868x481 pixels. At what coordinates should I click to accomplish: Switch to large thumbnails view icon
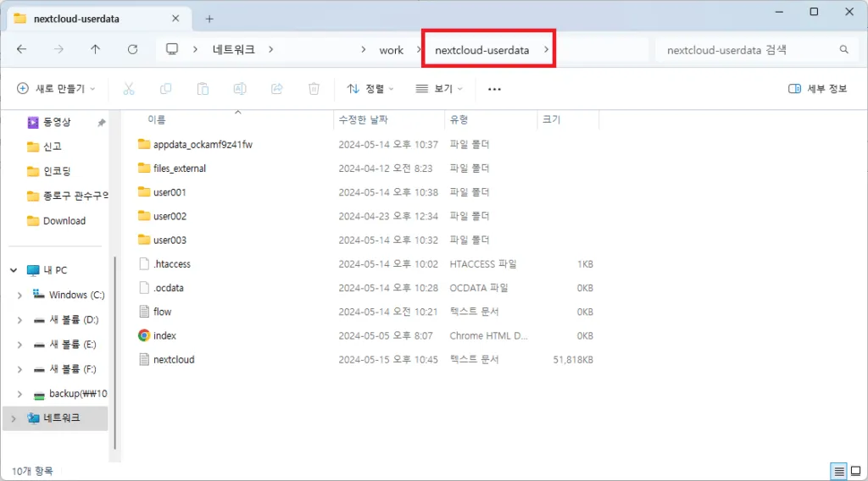856,472
